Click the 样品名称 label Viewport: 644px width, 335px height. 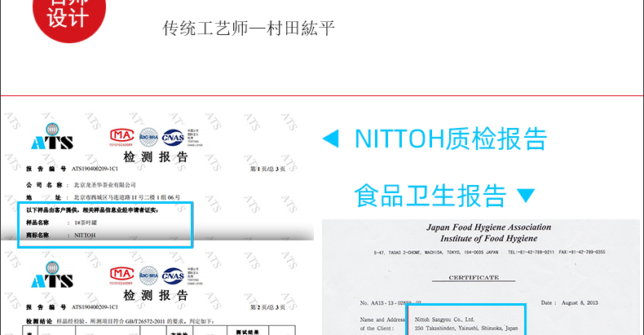pyautogui.click(x=37, y=223)
